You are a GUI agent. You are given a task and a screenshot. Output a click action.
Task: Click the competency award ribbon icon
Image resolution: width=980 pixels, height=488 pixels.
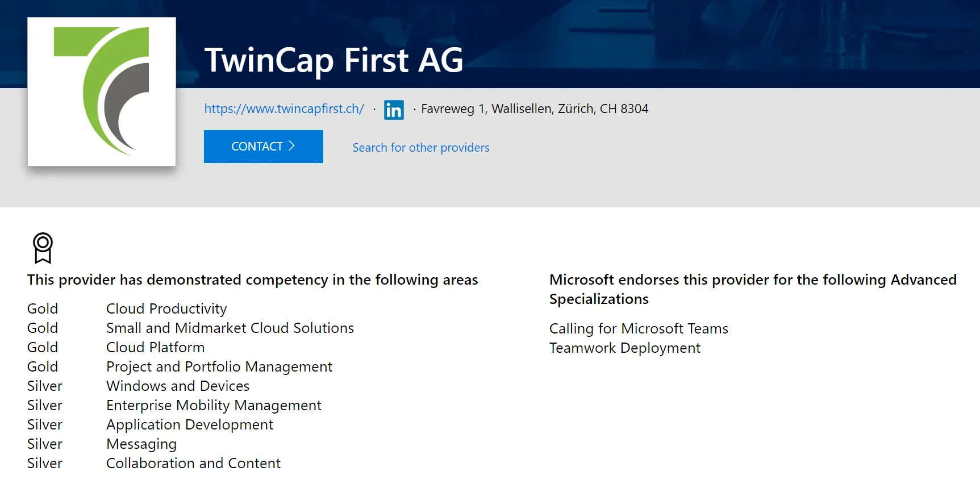(43, 248)
